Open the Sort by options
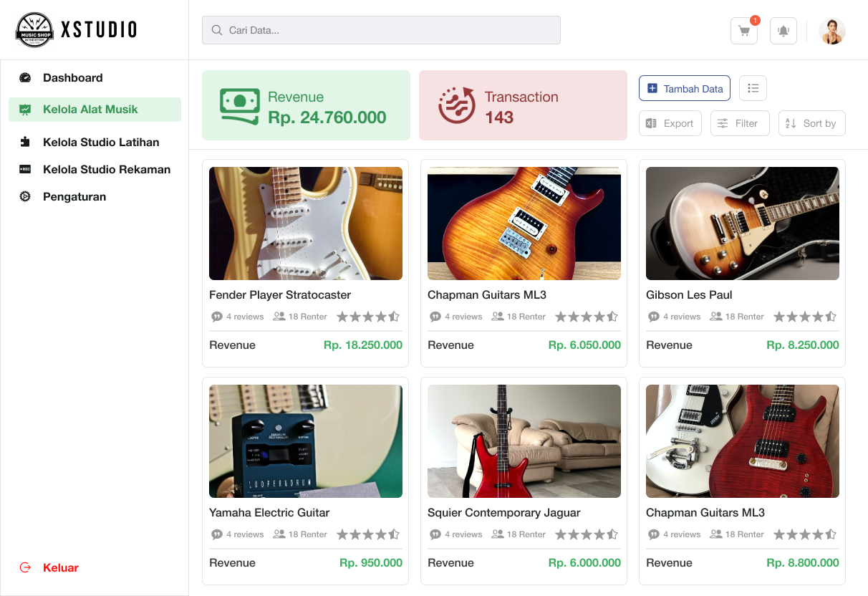868x596 pixels. [811, 123]
